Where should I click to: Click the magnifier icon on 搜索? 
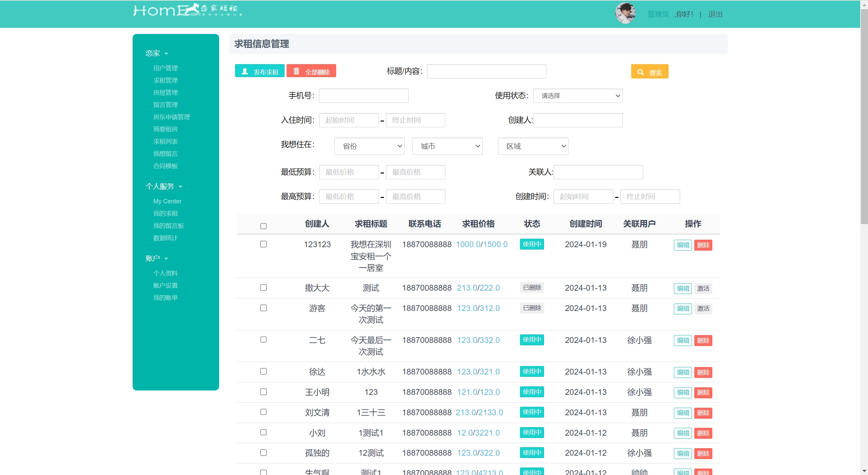640,72
